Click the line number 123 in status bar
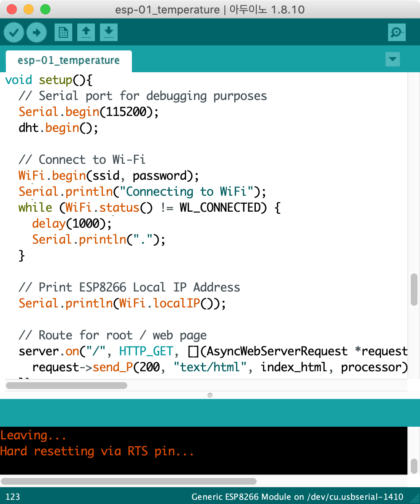Image resolution: width=420 pixels, height=504 pixels. pyautogui.click(x=13, y=497)
